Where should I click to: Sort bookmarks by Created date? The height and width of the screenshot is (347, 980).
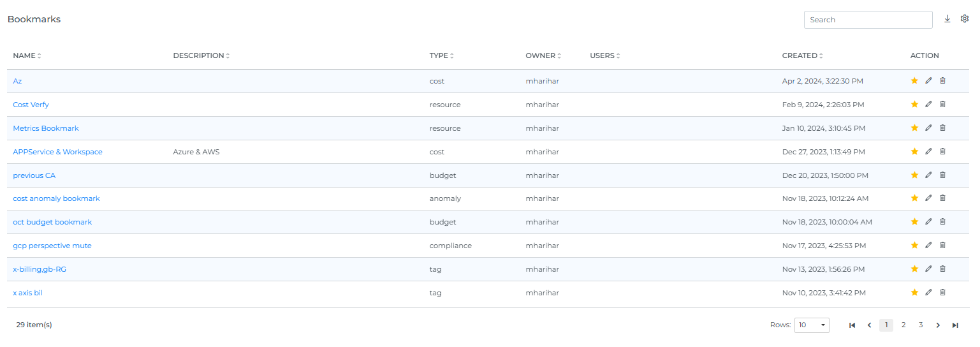pos(802,55)
